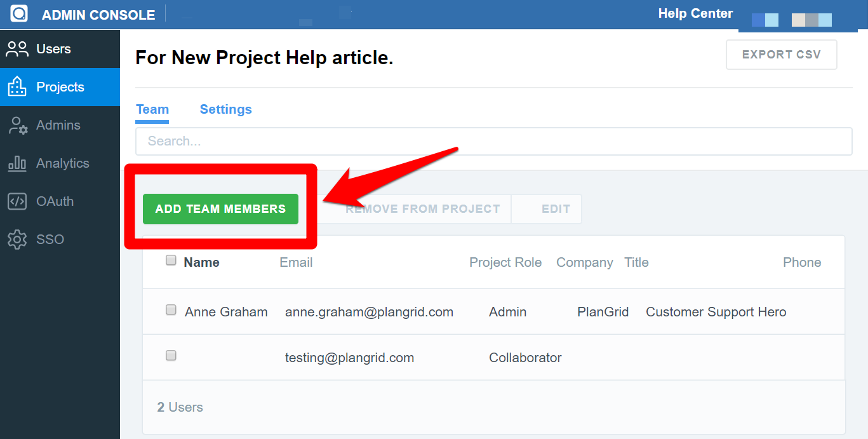Screen dimensions: 868x439
Task: Click the Analytics bar chart icon
Action: click(x=17, y=163)
